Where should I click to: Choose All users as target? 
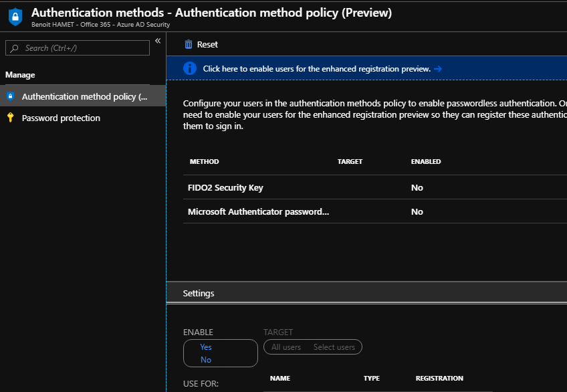286,347
